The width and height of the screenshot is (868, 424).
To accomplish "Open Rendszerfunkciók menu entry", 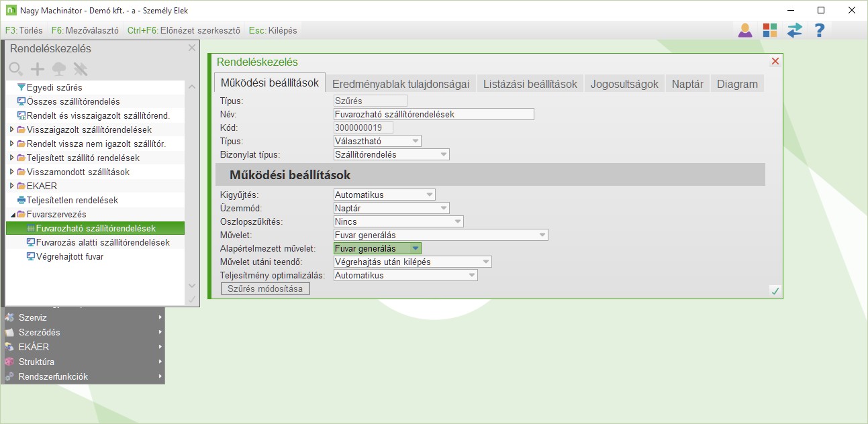I will pos(83,376).
